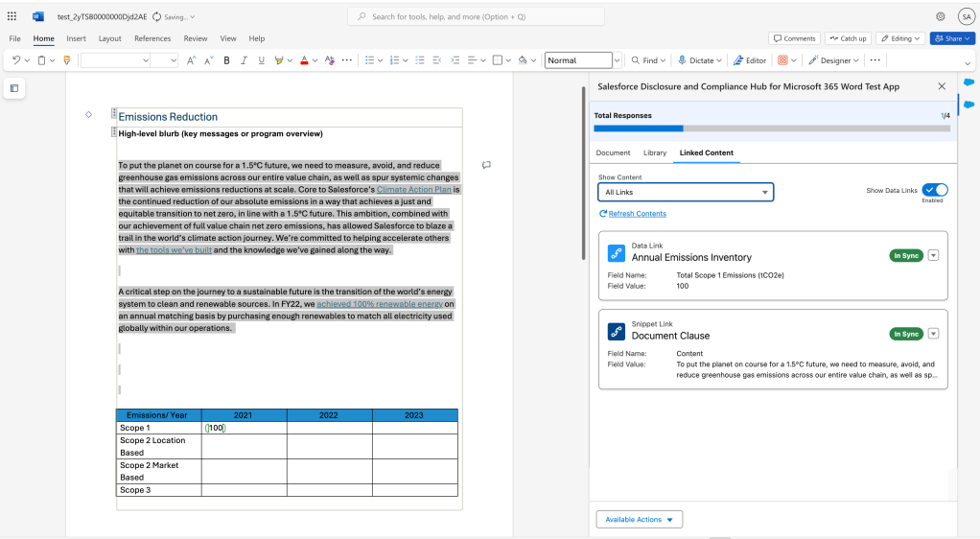Expand the Normal styles gallery arrow
The height and width of the screenshot is (539, 980).
coord(617,60)
